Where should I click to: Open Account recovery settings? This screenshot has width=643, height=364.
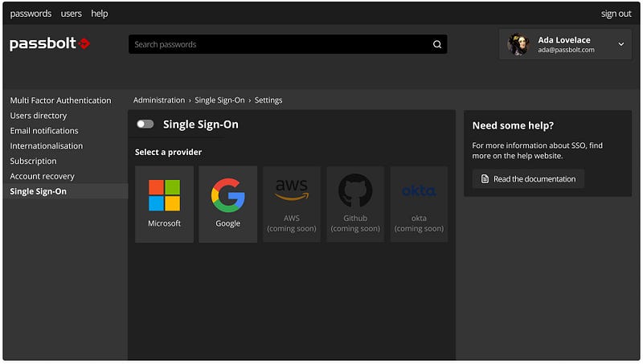point(43,176)
